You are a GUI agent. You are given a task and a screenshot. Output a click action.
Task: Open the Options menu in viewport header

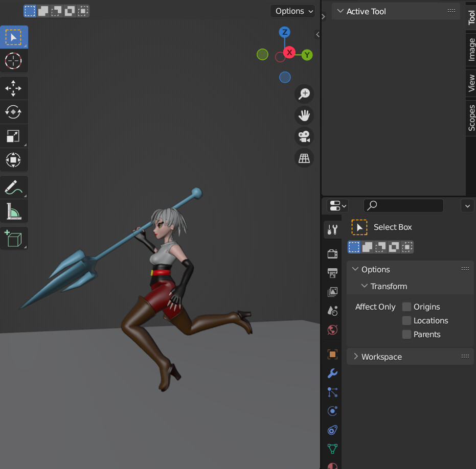point(292,11)
